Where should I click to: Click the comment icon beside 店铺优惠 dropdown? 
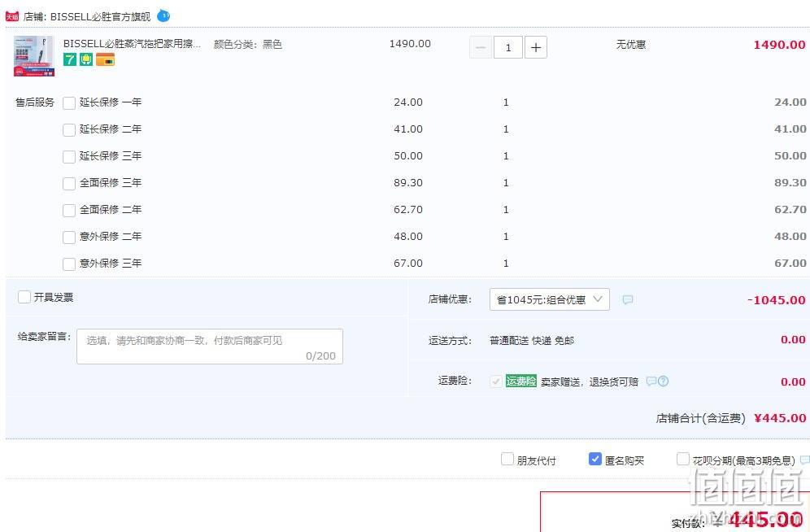(628, 299)
